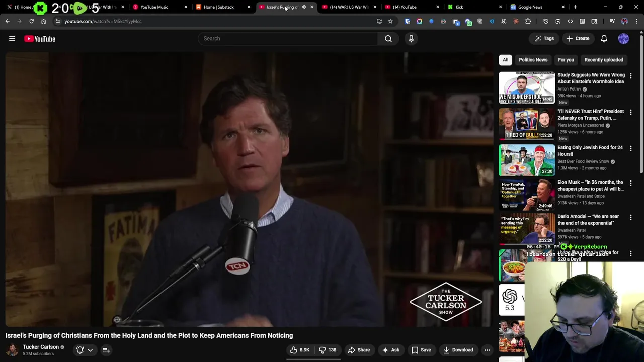Open Eating Only Jewish Food thumbnail
The image size is (644, 362).
pyautogui.click(x=527, y=160)
